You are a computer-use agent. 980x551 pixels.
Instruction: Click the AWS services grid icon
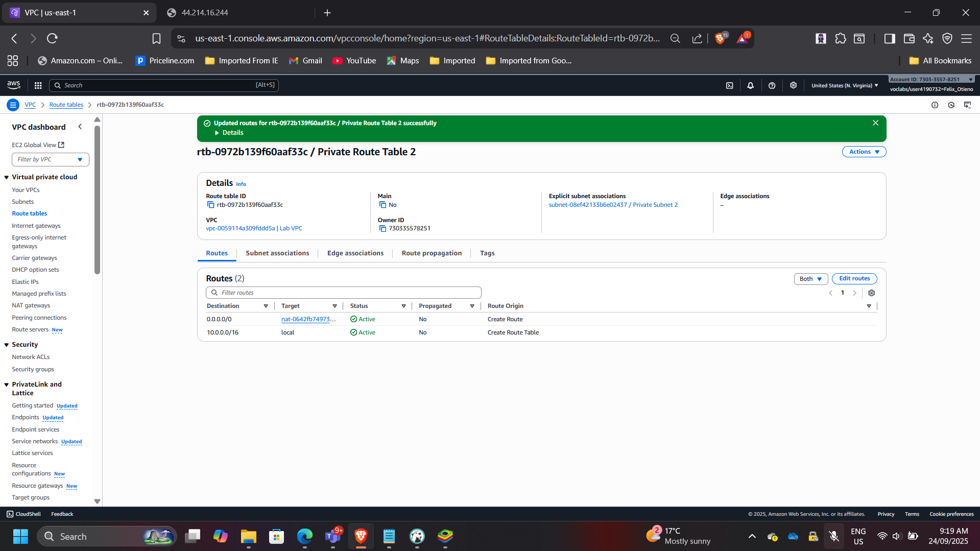click(x=38, y=85)
